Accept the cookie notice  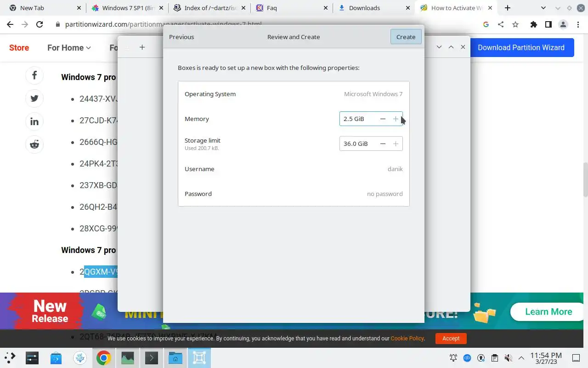(x=451, y=338)
